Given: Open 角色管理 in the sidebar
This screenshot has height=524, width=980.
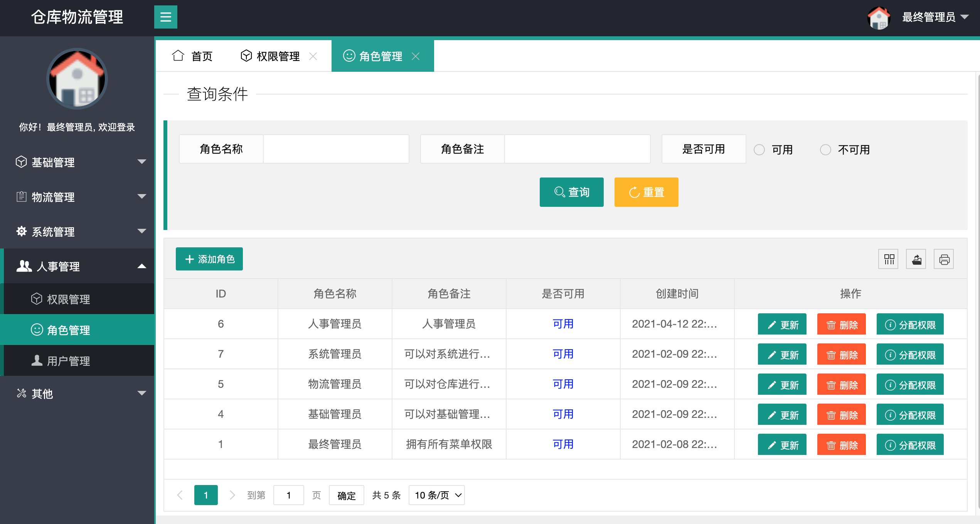Looking at the screenshot, I should (77, 330).
